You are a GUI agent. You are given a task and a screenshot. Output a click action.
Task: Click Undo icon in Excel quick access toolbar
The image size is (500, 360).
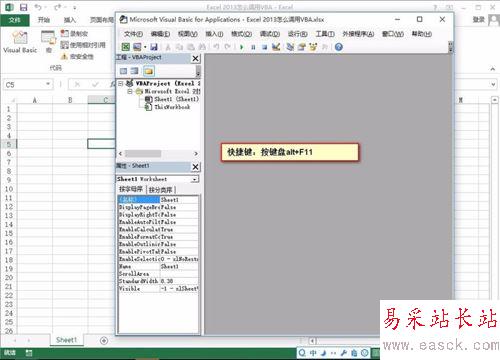[38, 7]
